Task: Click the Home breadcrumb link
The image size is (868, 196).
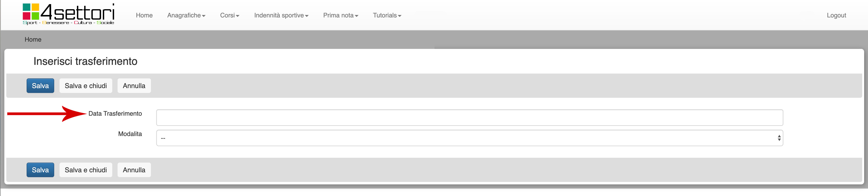Action: (33, 39)
